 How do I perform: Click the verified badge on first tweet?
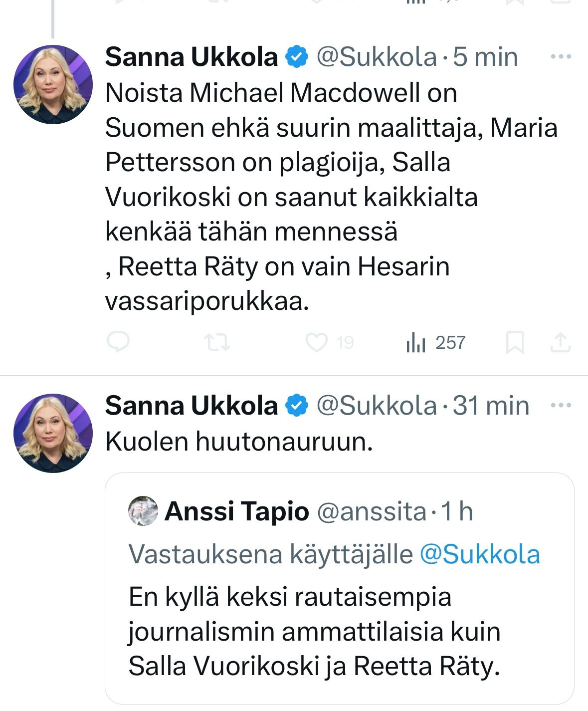(297, 57)
